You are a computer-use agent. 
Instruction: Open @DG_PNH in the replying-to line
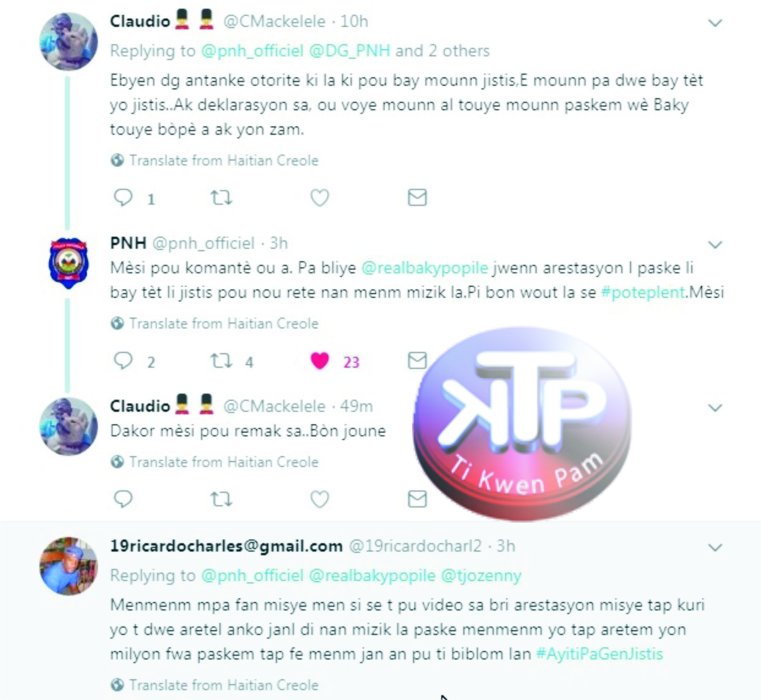coord(350,51)
